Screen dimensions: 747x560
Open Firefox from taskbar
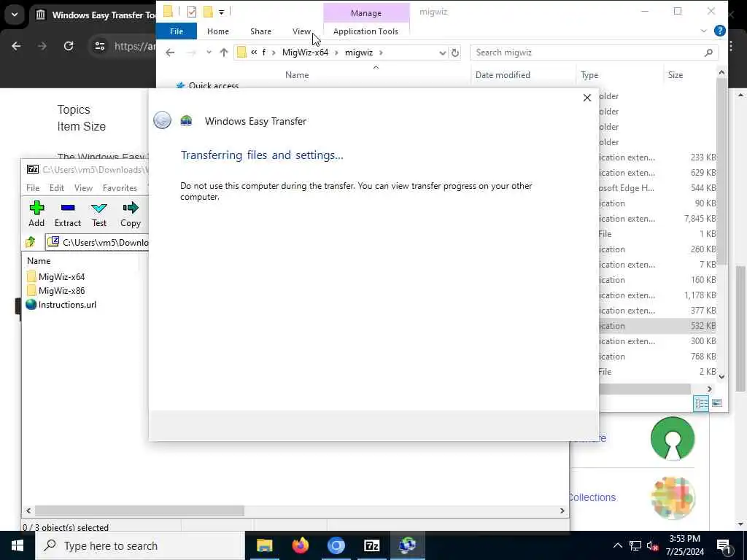pyautogui.click(x=300, y=545)
